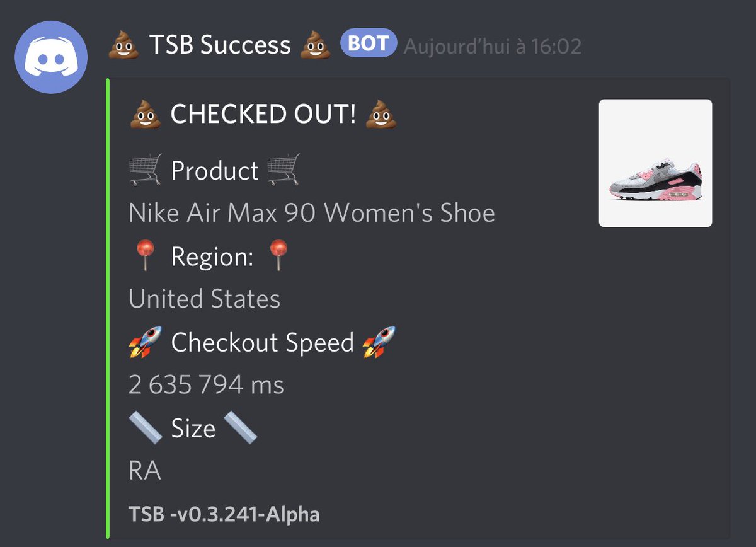
Task: Click the ruler emoji before Size
Action: pos(145,428)
